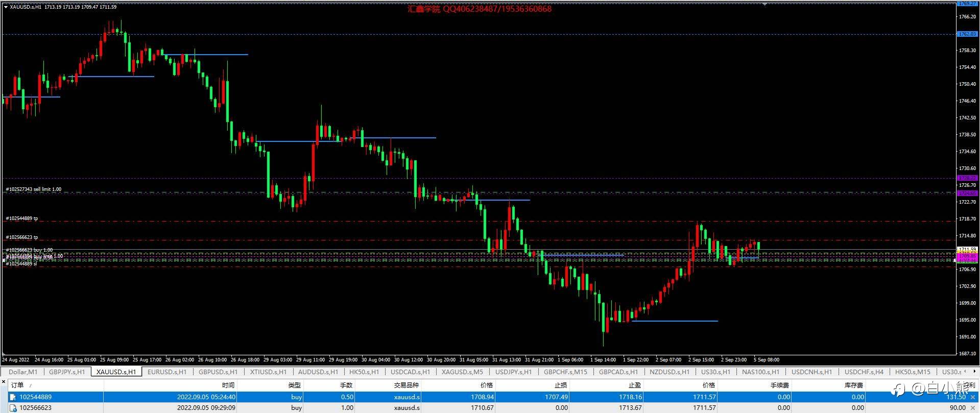980x413 pixels.
Task: Open the XAUUSD.s,H1 chart dropdown triangle
Action: [6, 7]
